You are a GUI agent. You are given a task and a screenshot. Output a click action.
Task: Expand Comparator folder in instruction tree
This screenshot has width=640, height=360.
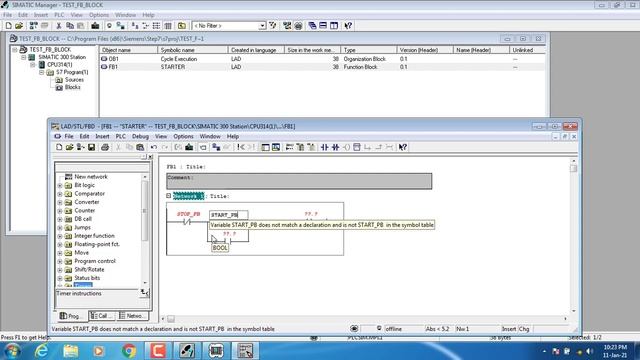pyautogui.click(x=60, y=194)
